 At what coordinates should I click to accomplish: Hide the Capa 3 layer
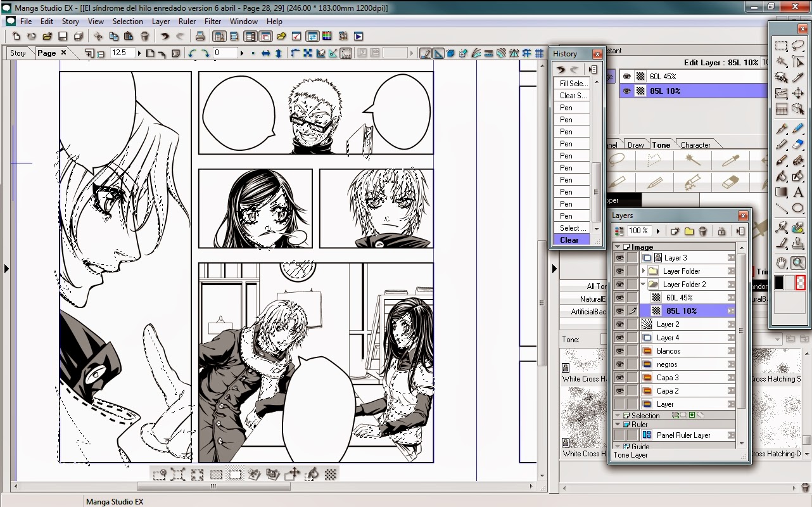pyautogui.click(x=619, y=378)
